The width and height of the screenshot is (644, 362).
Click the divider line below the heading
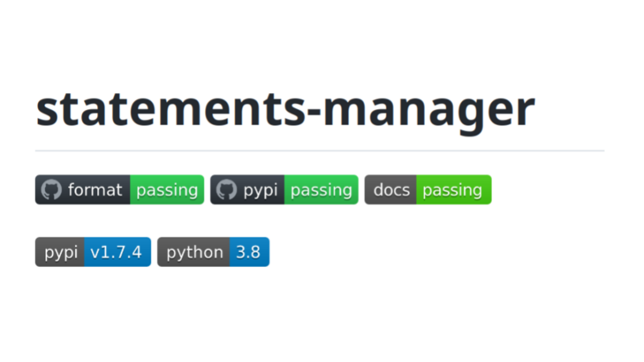coord(320,151)
